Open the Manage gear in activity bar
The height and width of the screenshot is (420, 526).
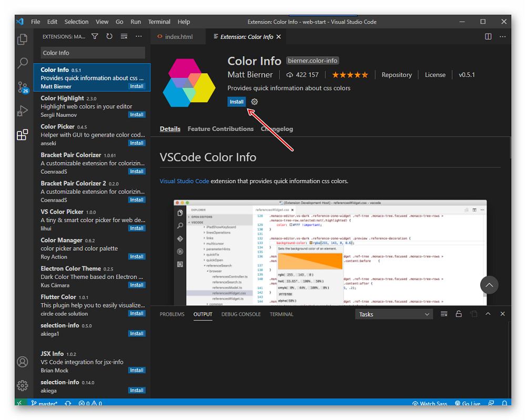tap(23, 385)
